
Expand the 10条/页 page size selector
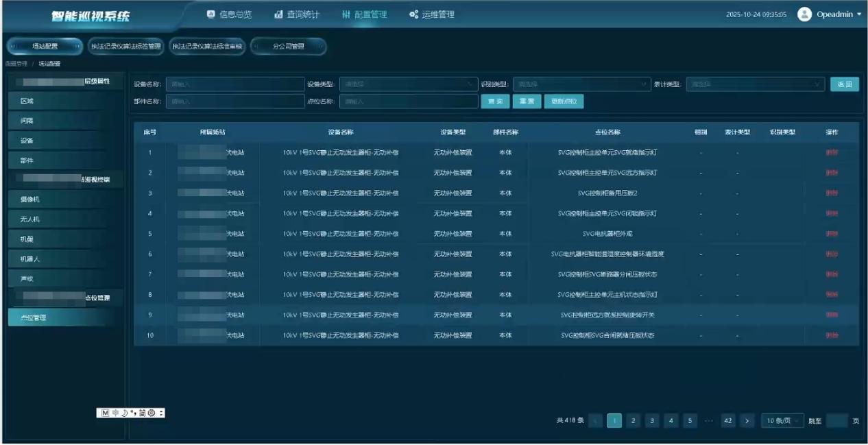(x=782, y=421)
